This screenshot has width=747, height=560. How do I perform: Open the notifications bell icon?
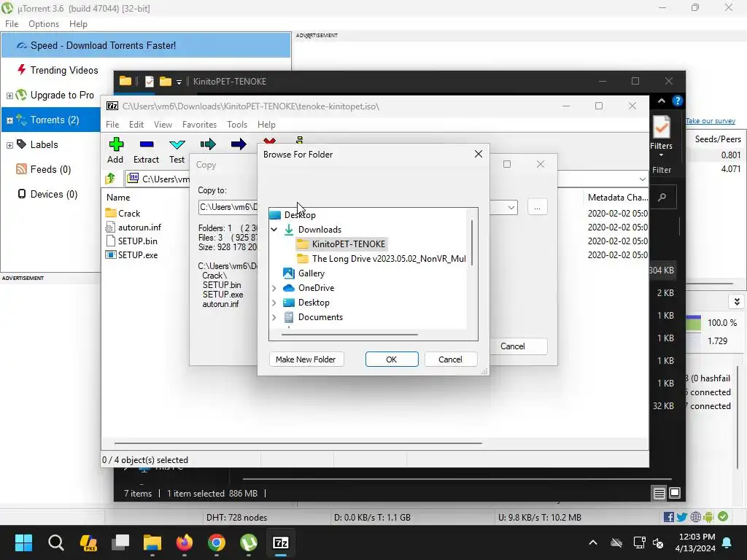[727, 542]
